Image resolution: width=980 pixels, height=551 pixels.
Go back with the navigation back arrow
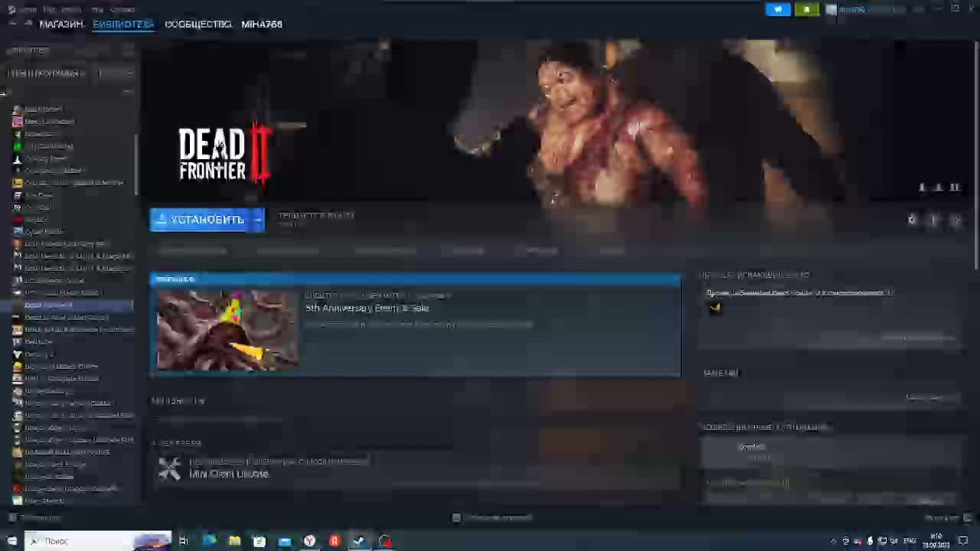(13, 24)
